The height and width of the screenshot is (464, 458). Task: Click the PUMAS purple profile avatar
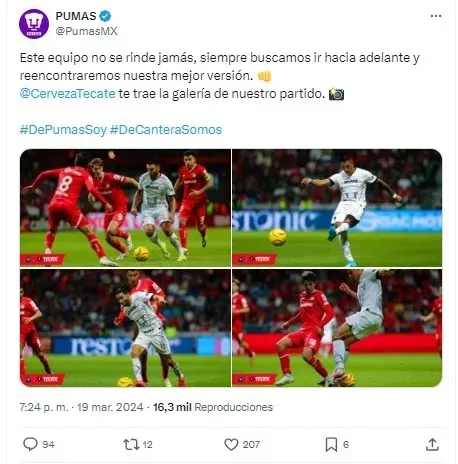click(x=34, y=24)
